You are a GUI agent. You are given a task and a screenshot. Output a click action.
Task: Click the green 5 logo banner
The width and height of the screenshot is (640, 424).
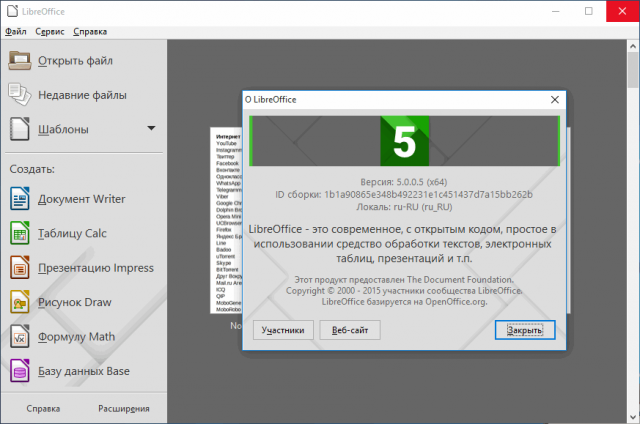(404, 141)
